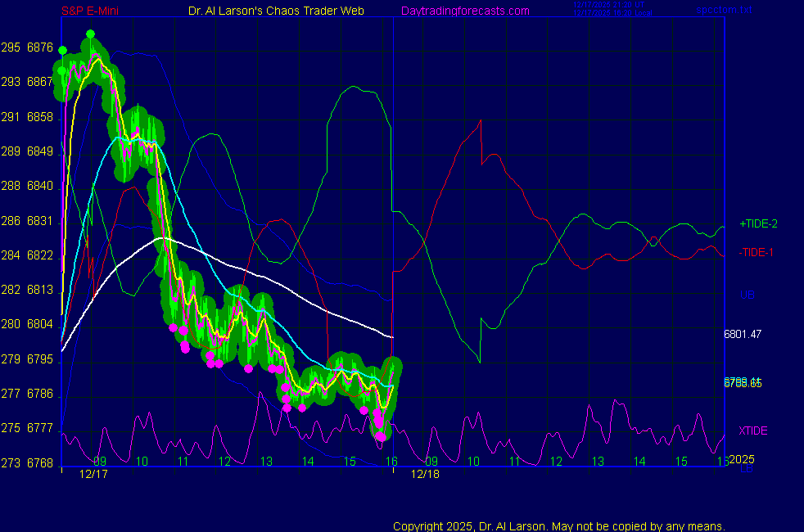Click the 6801.47 white average value

(743, 334)
